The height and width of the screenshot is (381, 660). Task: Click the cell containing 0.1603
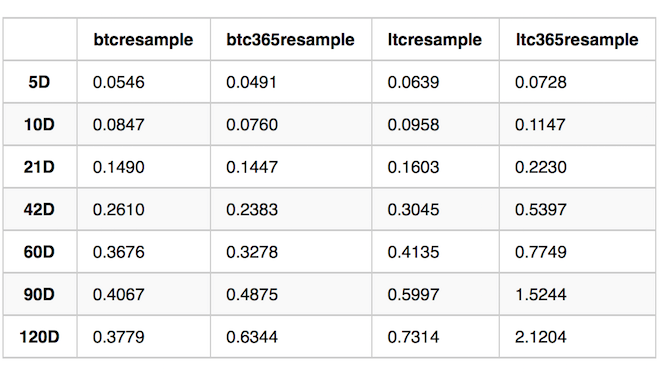[x=413, y=167]
